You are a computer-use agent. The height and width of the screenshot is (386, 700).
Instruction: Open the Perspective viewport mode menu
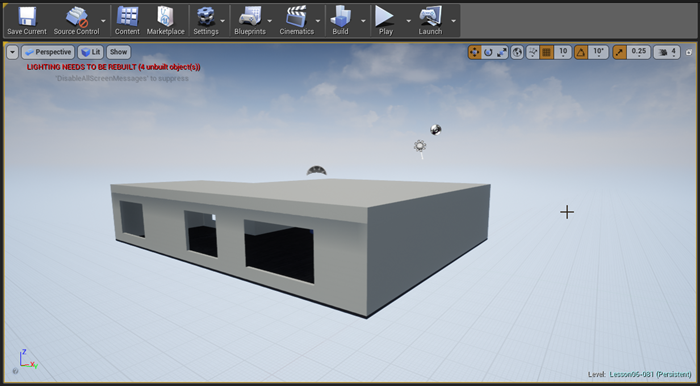point(48,52)
